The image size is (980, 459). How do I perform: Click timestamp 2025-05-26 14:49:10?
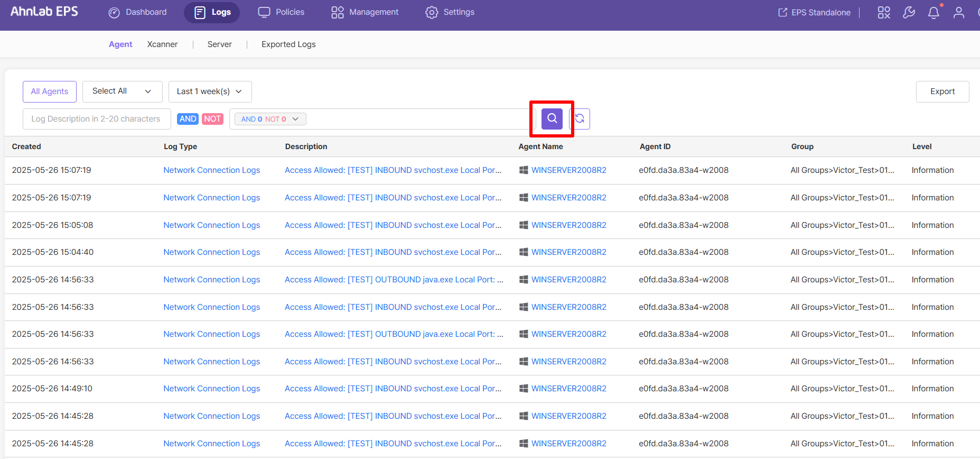point(52,389)
